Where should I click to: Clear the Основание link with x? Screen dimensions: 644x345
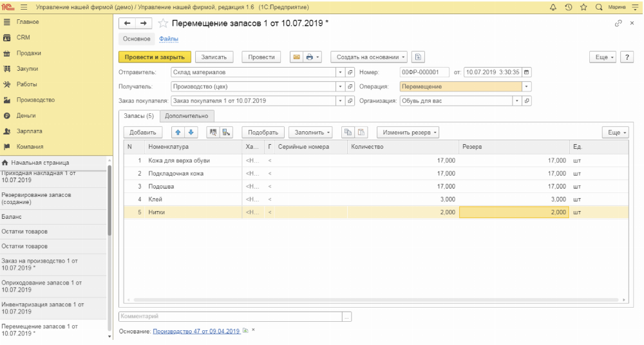[253, 330]
